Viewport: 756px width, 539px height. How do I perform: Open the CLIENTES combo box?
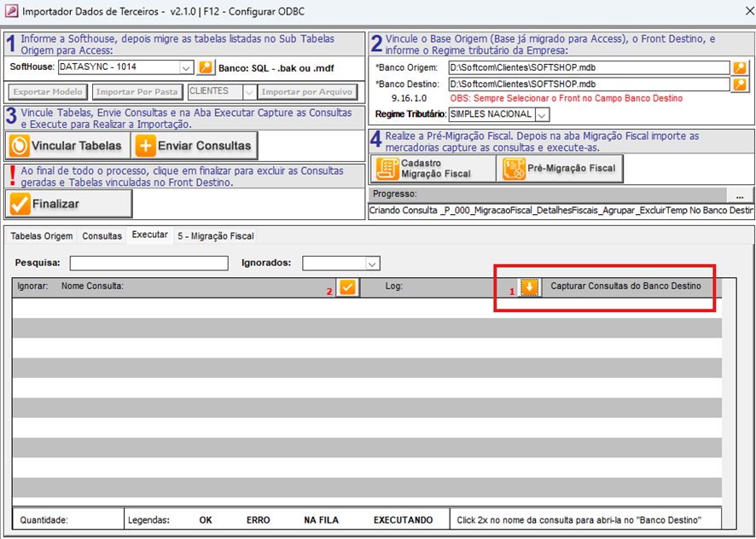[249, 92]
